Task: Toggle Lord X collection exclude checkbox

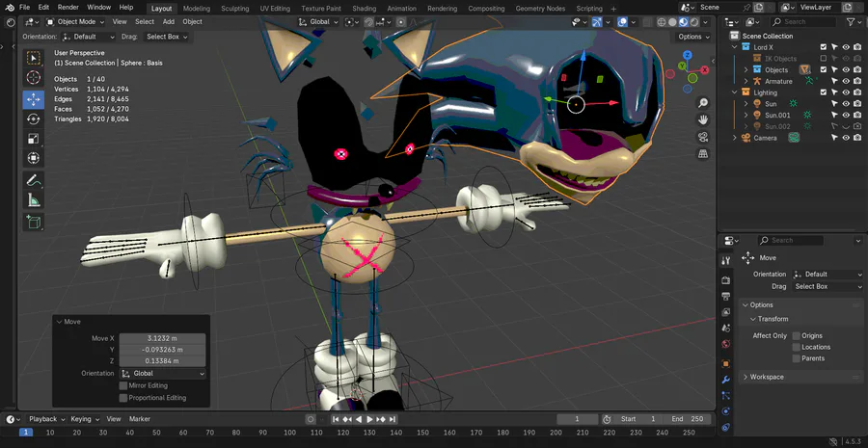Action: pos(824,47)
